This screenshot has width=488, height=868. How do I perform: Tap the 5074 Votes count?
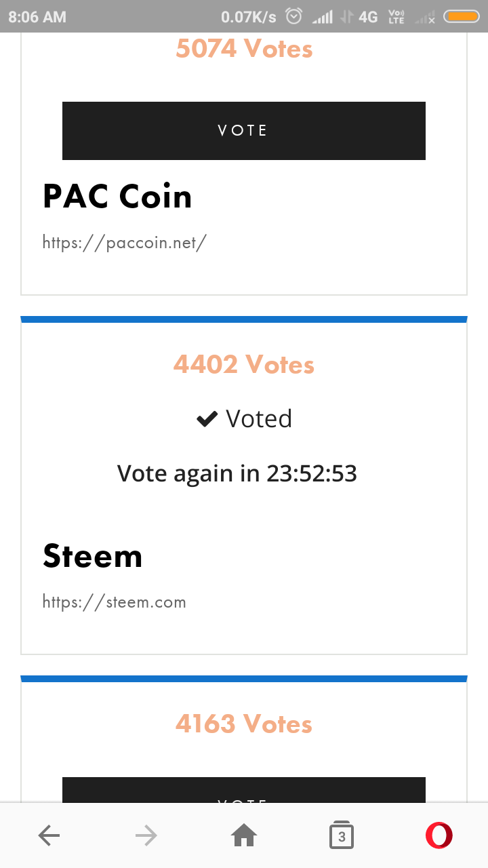[244, 49]
